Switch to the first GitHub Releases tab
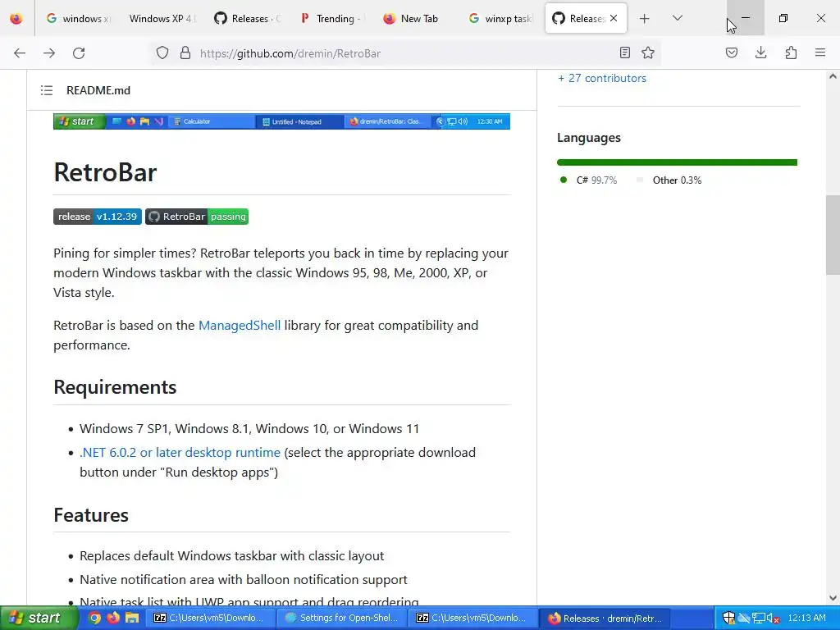This screenshot has width=840, height=630. pyautogui.click(x=247, y=18)
